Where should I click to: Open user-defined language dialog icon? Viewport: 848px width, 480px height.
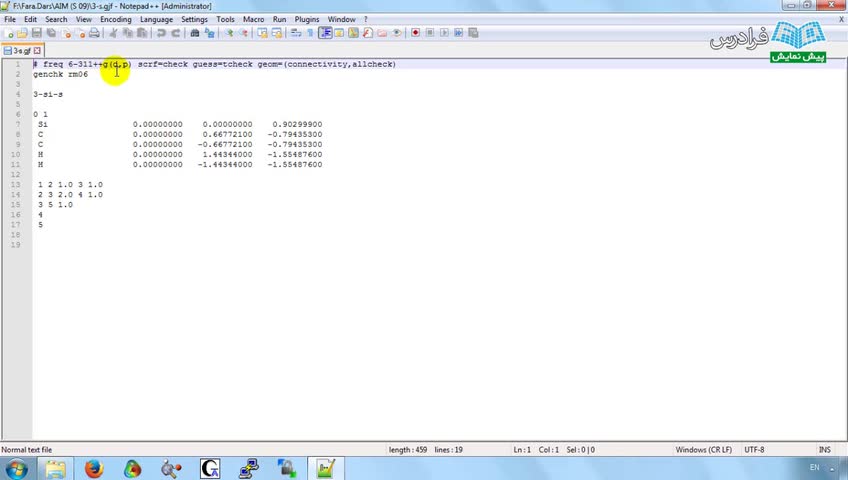point(339,34)
